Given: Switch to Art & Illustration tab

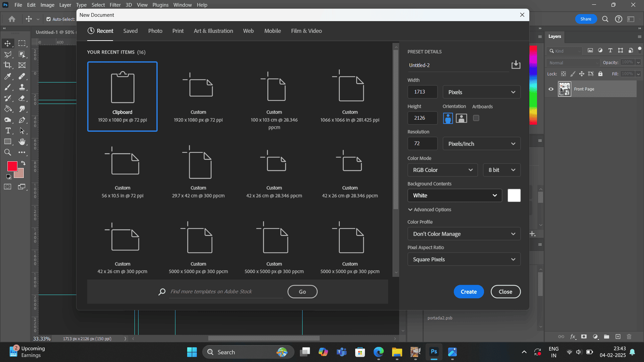Looking at the screenshot, I should (x=213, y=31).
